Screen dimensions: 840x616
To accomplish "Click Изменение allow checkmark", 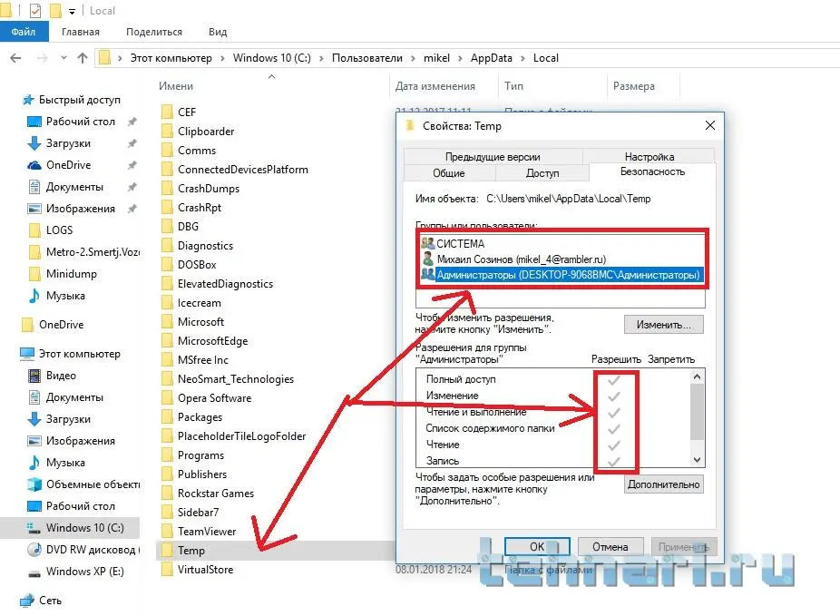I will point(614,396).
